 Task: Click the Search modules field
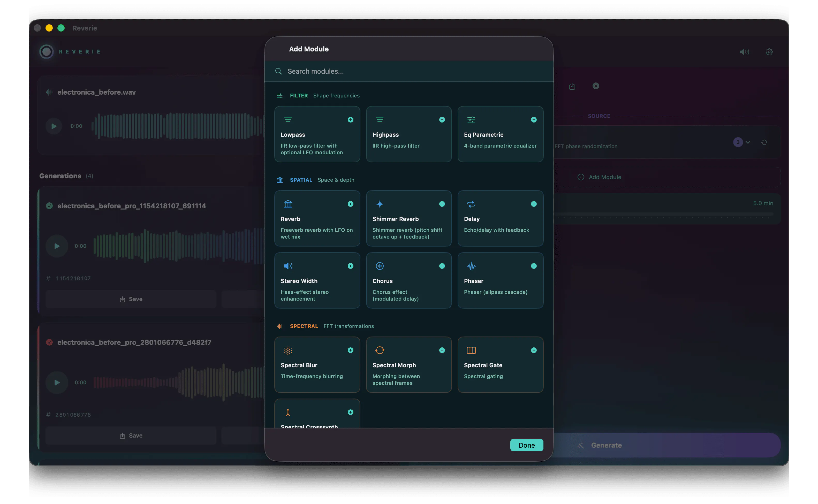tap(409, 71)
